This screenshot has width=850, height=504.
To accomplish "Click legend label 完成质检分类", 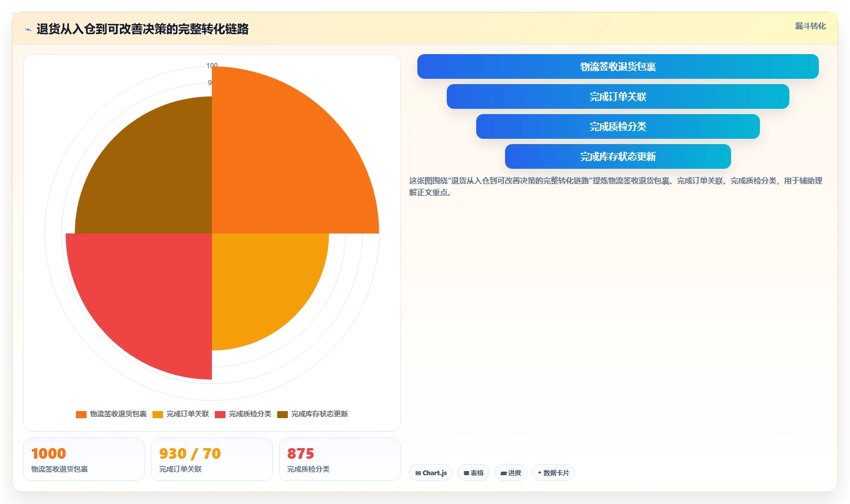I will coord(250,414).
